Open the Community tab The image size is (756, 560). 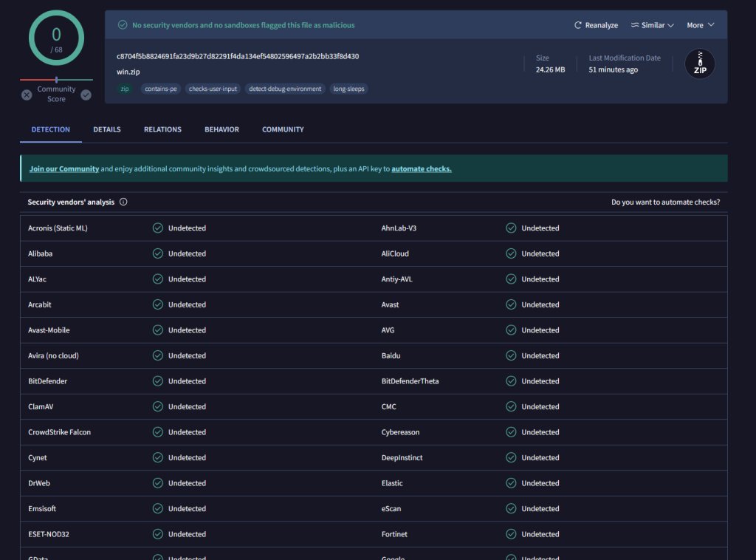point(283,130)
